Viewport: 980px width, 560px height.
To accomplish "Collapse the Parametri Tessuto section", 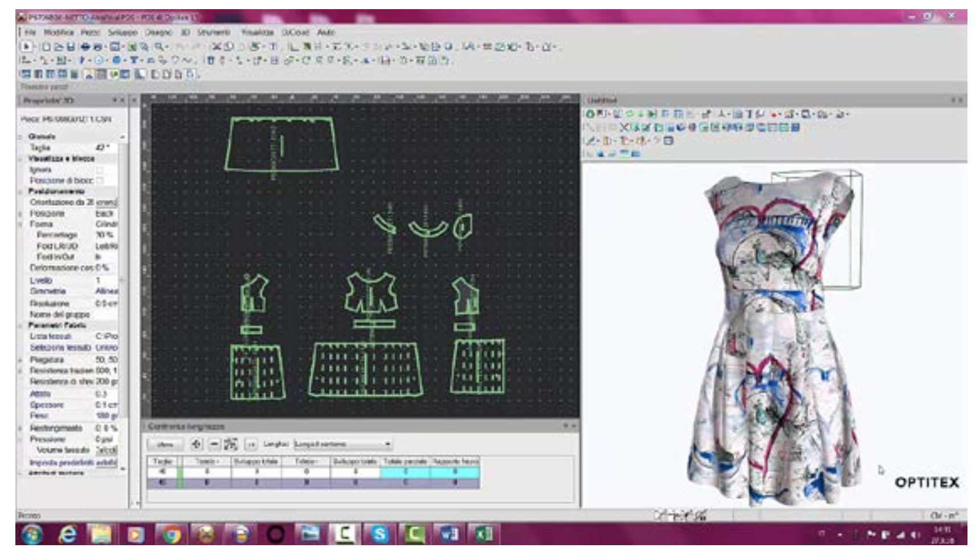I will pyautogui.click(x=22, y=325).
